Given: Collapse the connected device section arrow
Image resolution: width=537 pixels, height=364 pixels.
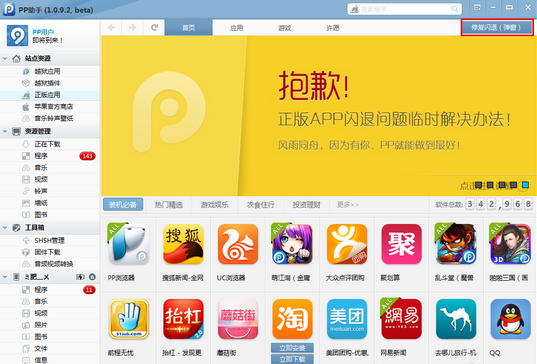Looking at the screenshot, I should pos(5,277).
